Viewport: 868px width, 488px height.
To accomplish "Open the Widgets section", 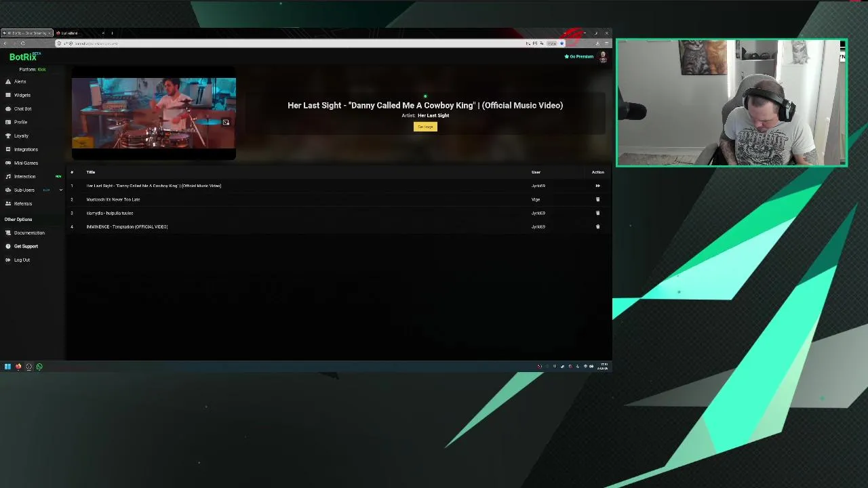I will point(22,95).
